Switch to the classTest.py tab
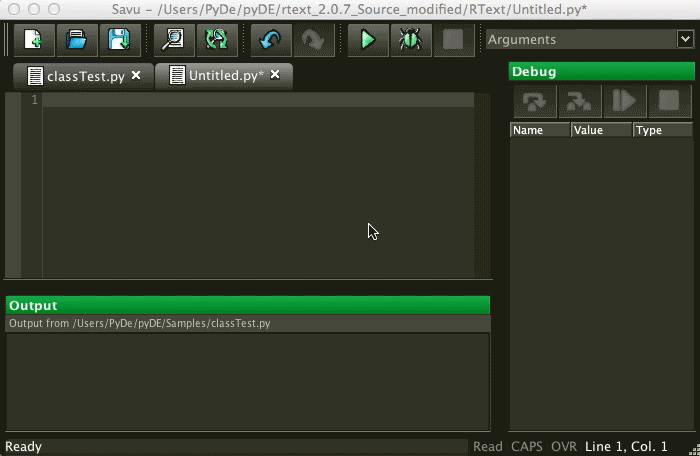This screenshot has height=456, width=700. pos(76,76)
